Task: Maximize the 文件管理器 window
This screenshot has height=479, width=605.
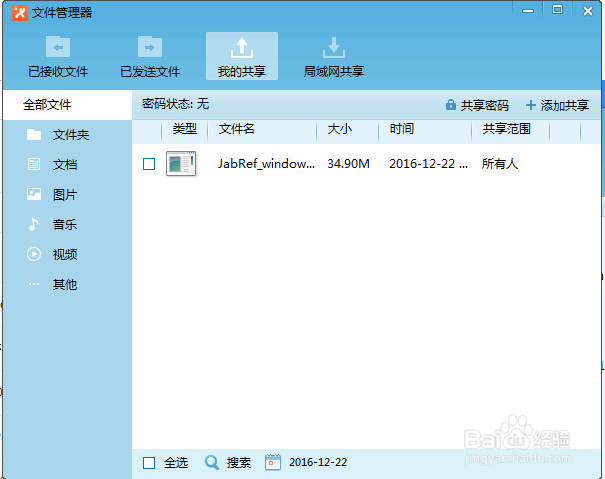Action: pyautogui.click(x=557, y=10)
